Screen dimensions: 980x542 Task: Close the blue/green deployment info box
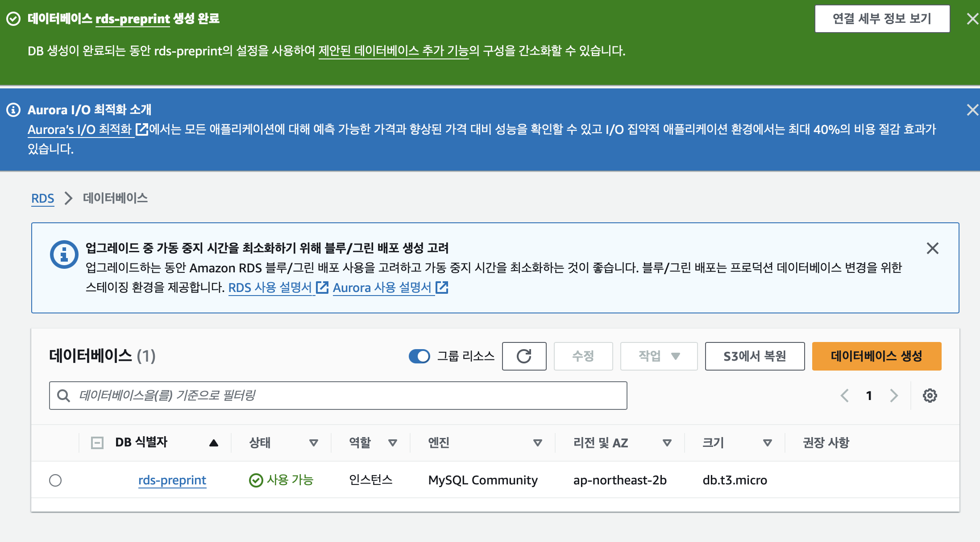(x=933, y=248)
